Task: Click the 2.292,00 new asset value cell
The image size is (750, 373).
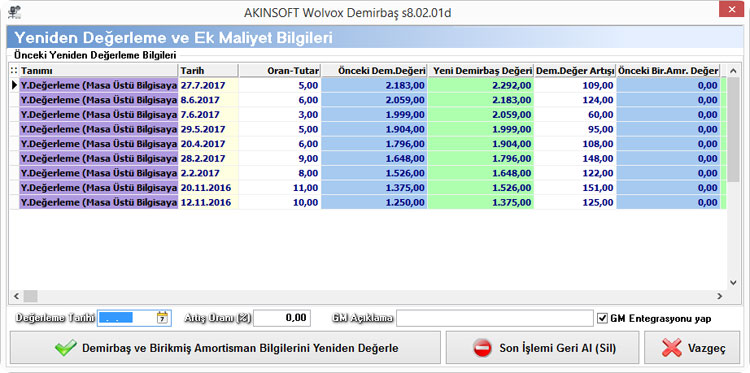Action: point(480,86)
